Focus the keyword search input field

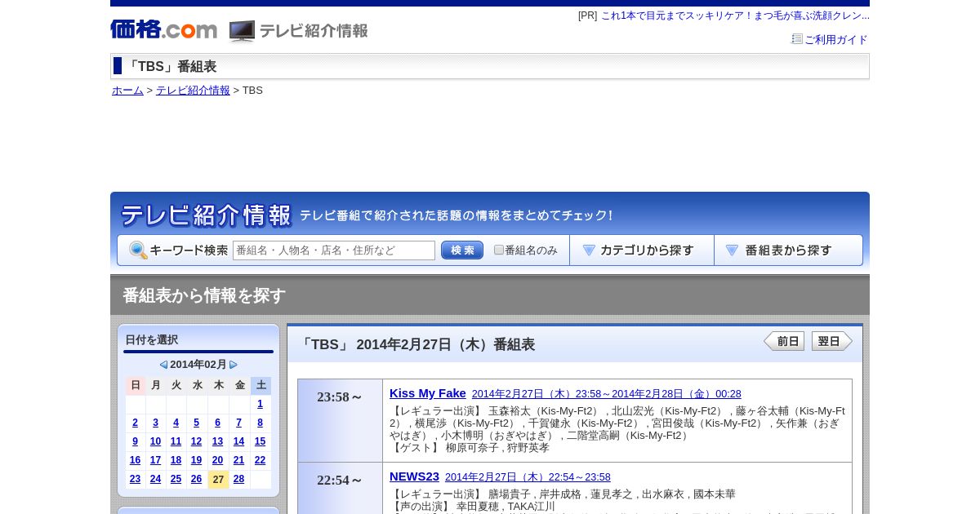click(334, 250)
